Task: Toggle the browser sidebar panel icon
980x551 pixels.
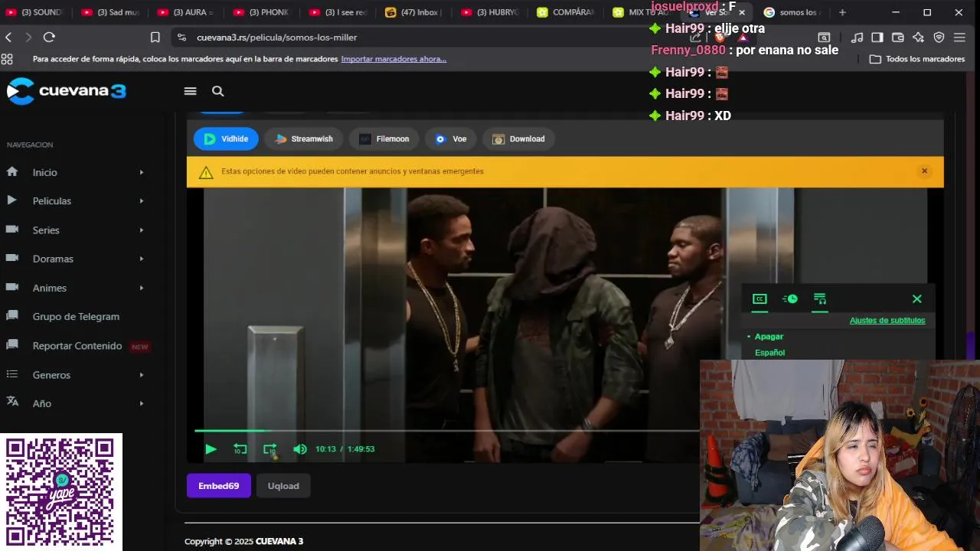Action: (x=877, y=37)
